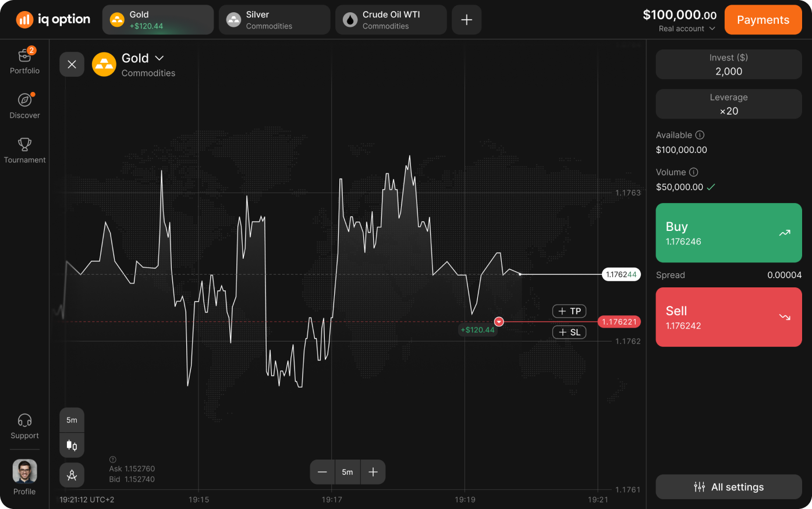Click the info icon above Ask price
The width and height of the screenshot is (812, 509).
click(x=113, y=459)
